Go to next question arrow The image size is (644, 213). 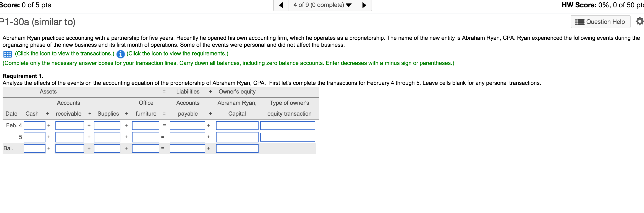pos(364,5)
